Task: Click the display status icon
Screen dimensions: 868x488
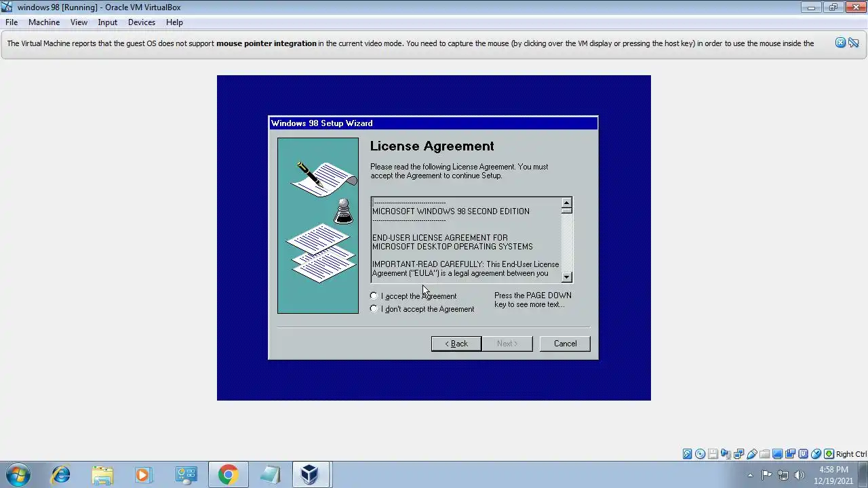Action: (777, 454)
